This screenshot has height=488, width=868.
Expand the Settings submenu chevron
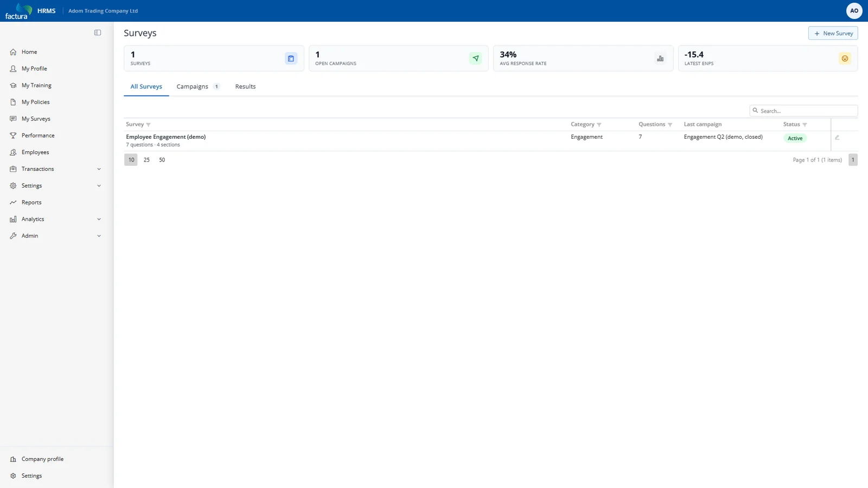(99, 186)
